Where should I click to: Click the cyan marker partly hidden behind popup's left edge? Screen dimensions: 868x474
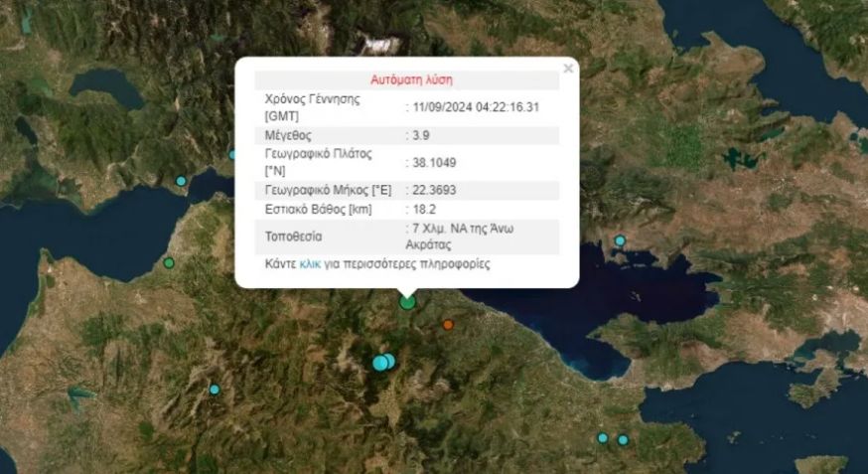(x=233, y=154)
